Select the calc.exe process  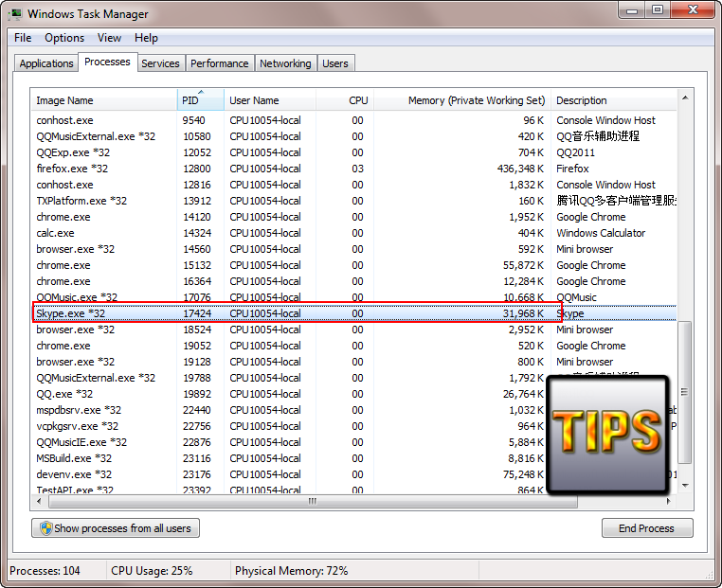pyautogui.click(x=353, y=233)
